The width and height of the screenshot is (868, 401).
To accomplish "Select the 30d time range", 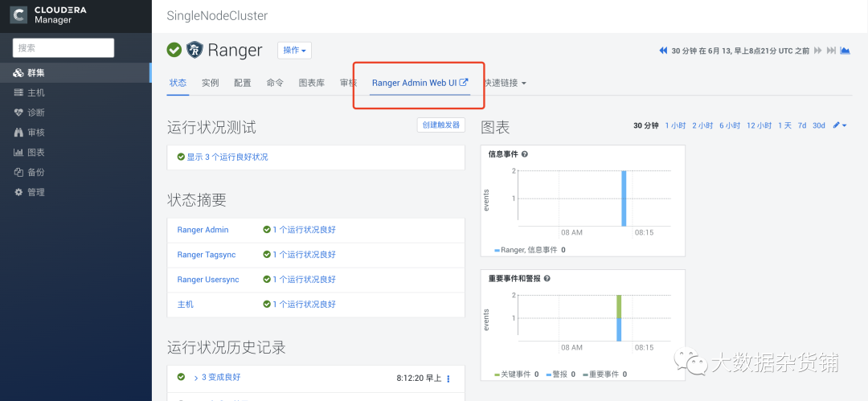I will (x=819, y=125).
